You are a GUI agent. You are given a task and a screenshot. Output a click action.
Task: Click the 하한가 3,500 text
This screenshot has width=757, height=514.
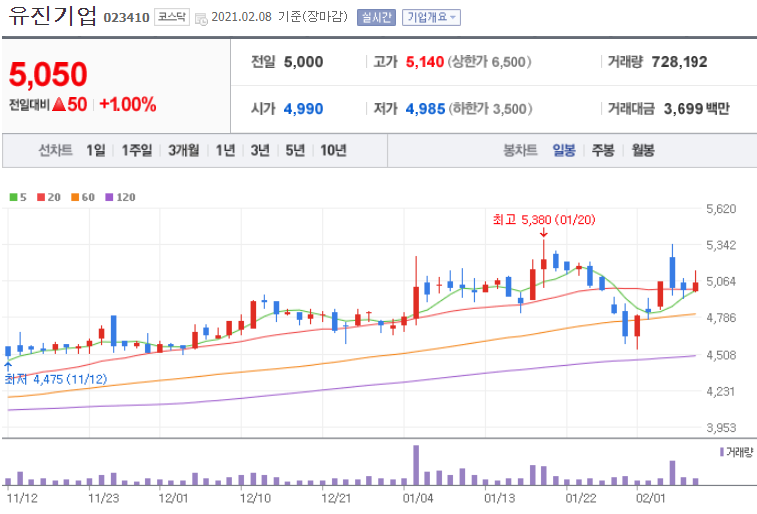pyautogui.click(x=491, y=109)
